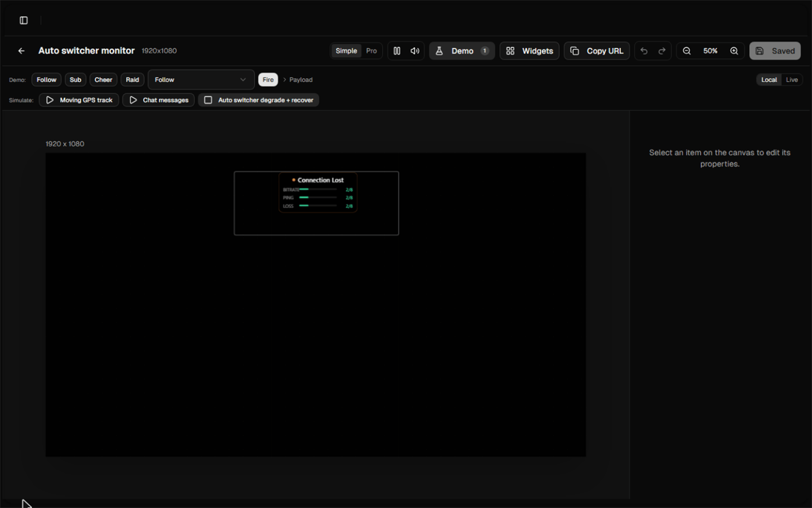Trigger the Sub demo event
The height and width of the screenshot is (508, 812).
(76, 80)
